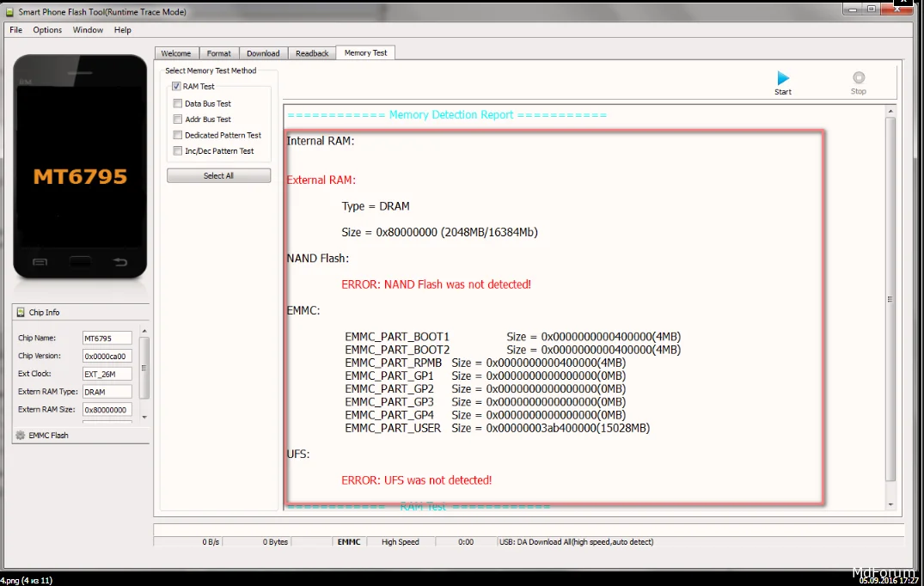Enable the Addr Bus Test checkbox
924x586 pixels.
coord(178,119)
